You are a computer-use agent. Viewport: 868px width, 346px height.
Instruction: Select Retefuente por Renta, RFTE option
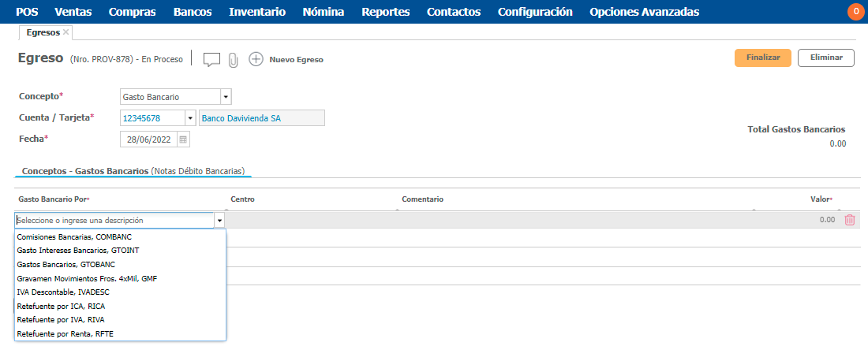coord(65,333)
